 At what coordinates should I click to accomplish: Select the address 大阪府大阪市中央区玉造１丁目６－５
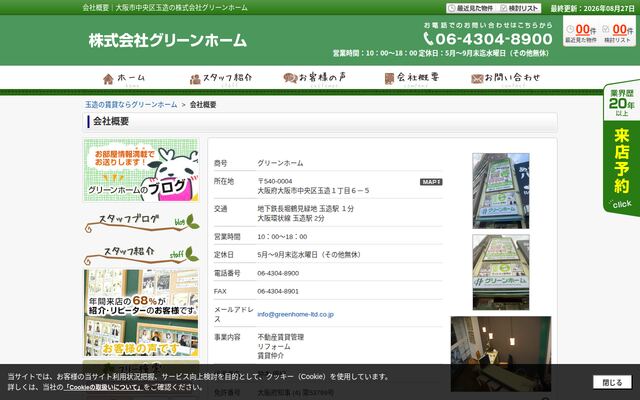(x=313, y=191)
